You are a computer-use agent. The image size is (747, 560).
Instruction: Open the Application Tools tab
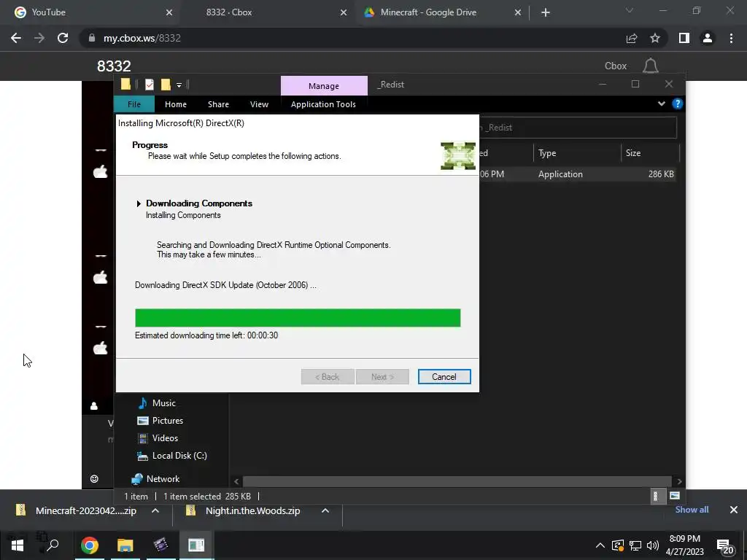(x=323, y=104)
